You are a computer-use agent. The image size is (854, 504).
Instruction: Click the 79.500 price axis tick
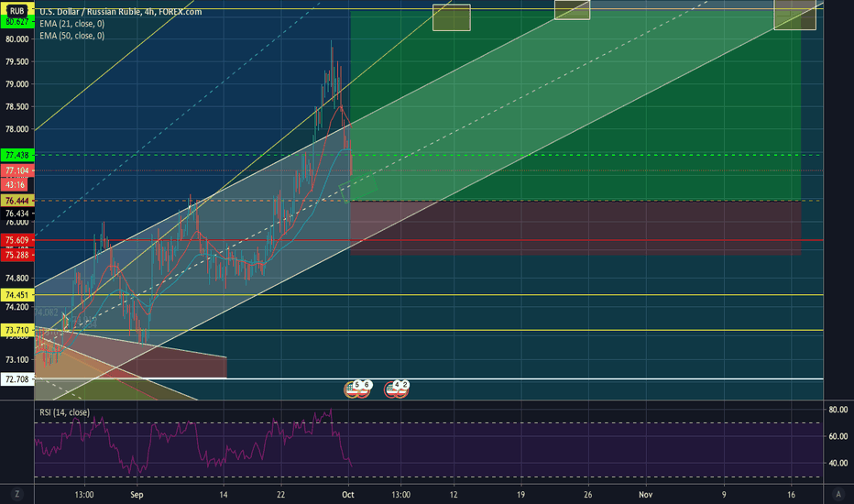tap(16, 61)
